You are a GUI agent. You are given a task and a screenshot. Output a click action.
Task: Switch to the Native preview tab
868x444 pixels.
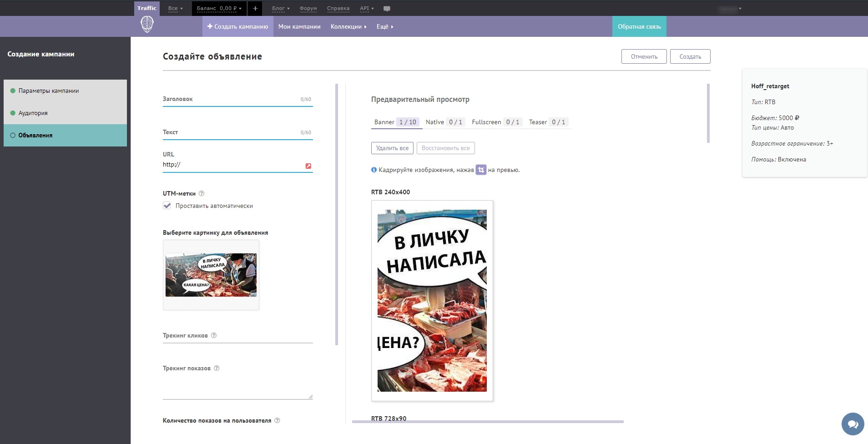435,122
